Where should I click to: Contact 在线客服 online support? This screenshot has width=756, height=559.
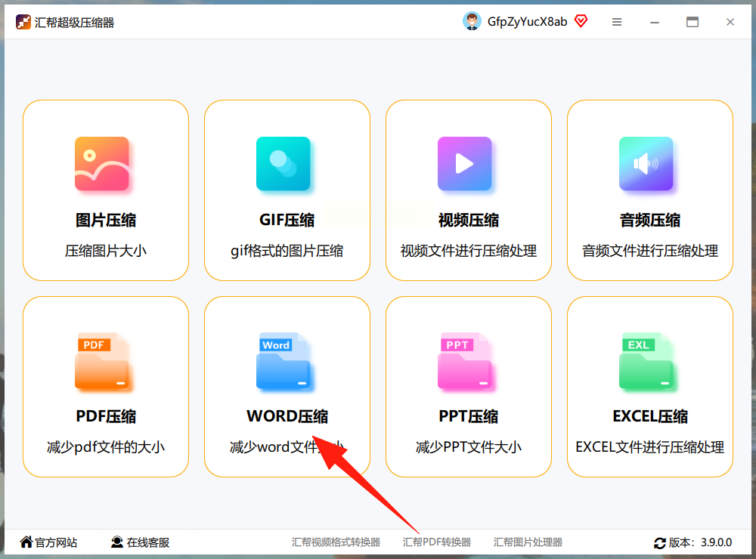pyautogui.click(x=141, y=542)
